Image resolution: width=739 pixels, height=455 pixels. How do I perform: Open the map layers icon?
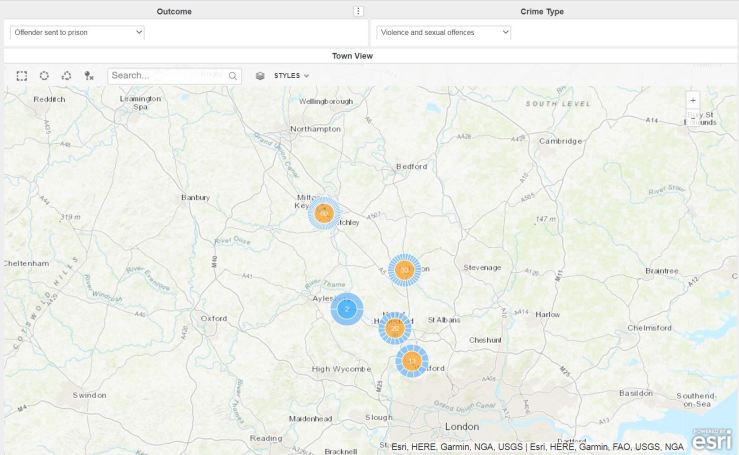[x=260, y=76]
